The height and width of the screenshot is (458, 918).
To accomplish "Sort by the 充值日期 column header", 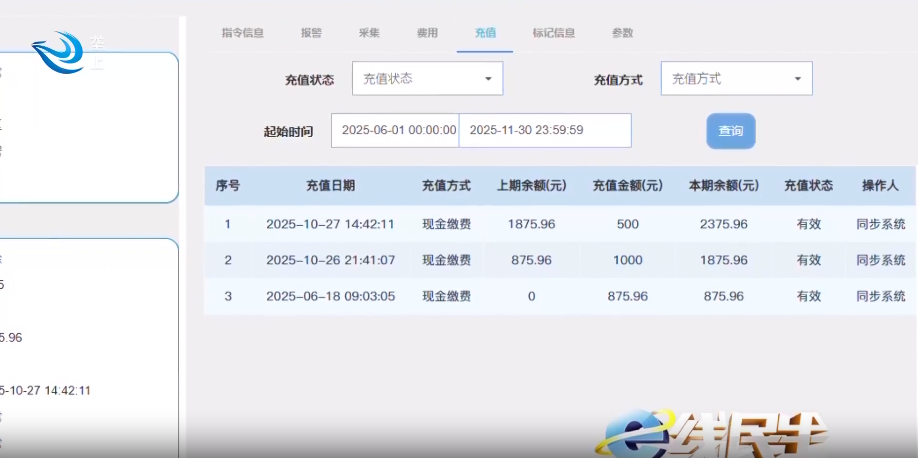I will (x=330, y=186).
